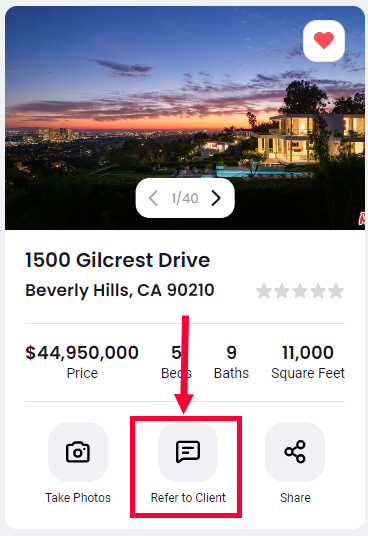Image resolution: width=368 pixels, height=536 pixels.
Task: Go to the next listing photo
Action: click(x=216, y=198)
